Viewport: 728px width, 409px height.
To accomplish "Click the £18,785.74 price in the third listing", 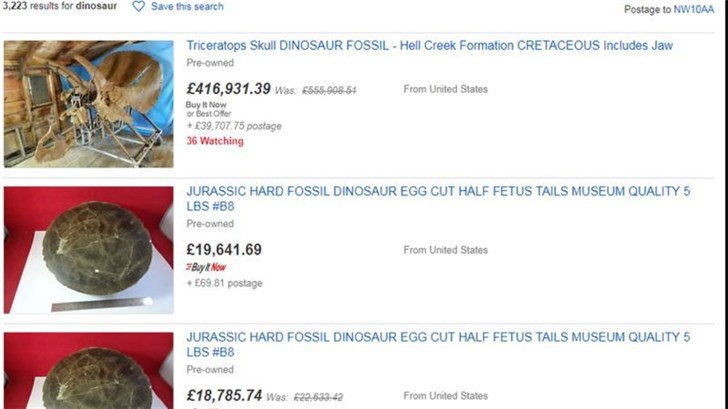I will pos(224,396).
